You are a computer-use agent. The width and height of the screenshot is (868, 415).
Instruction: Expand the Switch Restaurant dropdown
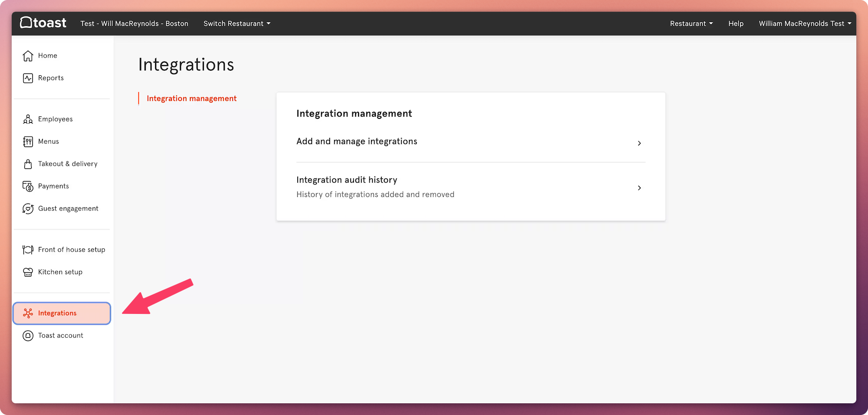tap(237, 23)
